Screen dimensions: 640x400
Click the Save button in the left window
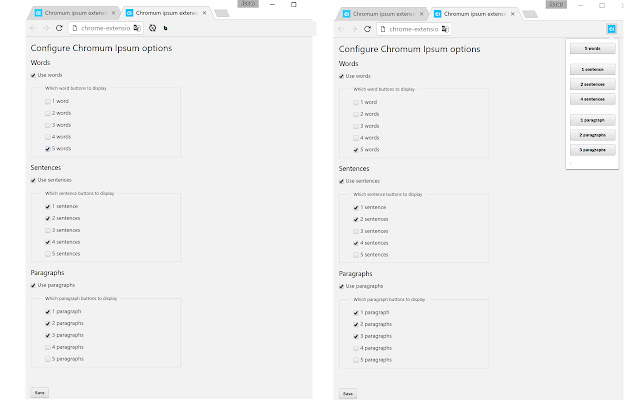click(x=40, y=393)
